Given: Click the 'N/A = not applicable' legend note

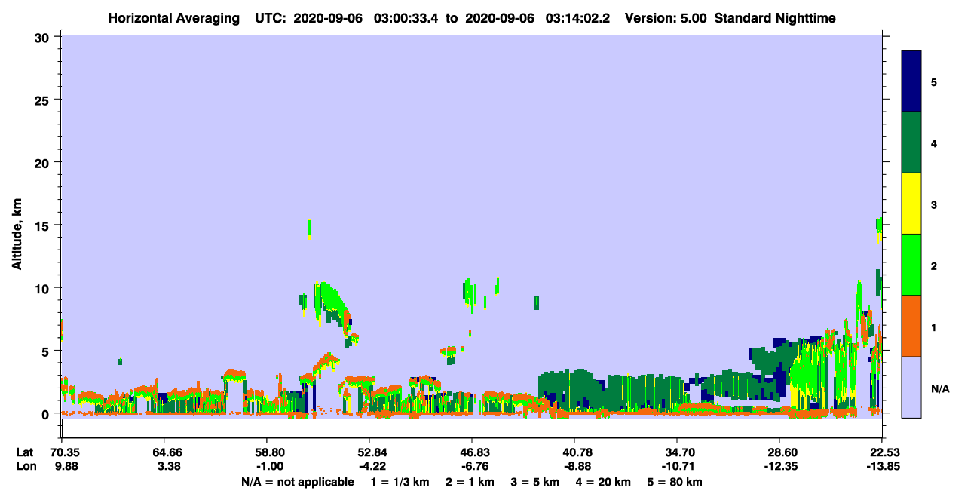Looking at the screenshot, I should click(x=297, y=482).
